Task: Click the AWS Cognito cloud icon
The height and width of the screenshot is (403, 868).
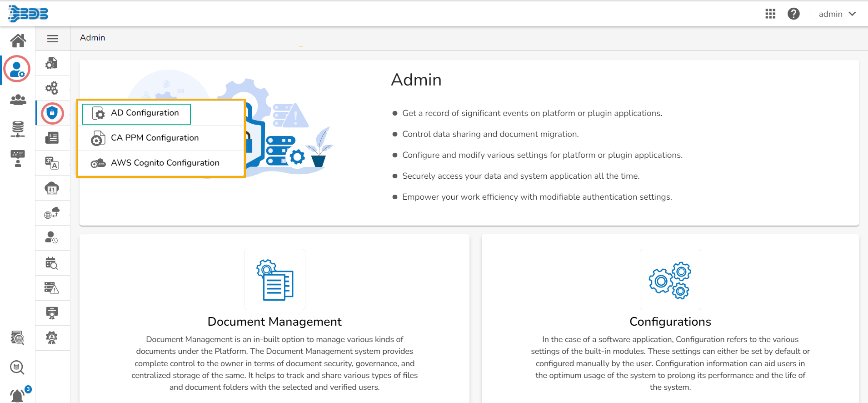Action: pyautogui.click(x=98, y=163)
